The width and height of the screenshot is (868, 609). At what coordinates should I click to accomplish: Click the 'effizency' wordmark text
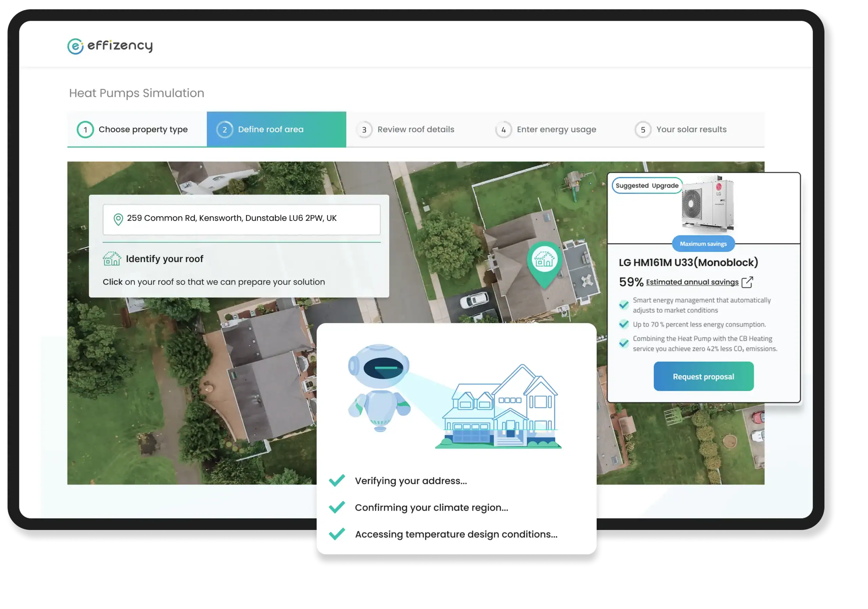[120, 46]
